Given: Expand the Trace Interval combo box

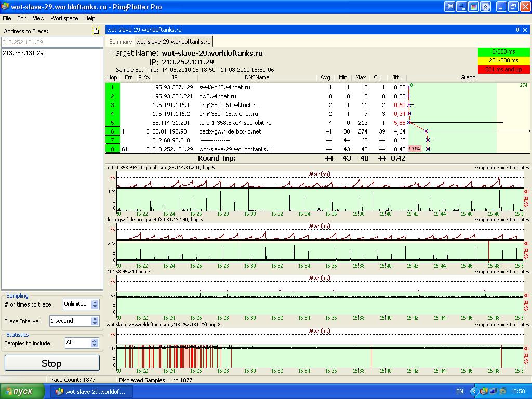Looking at the screenshot, I should (94, 321).
